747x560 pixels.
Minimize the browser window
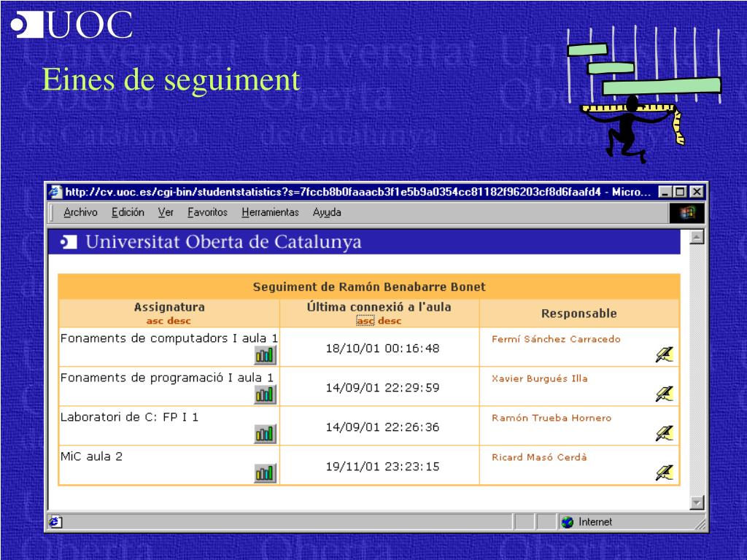click(x=665, y=192)
